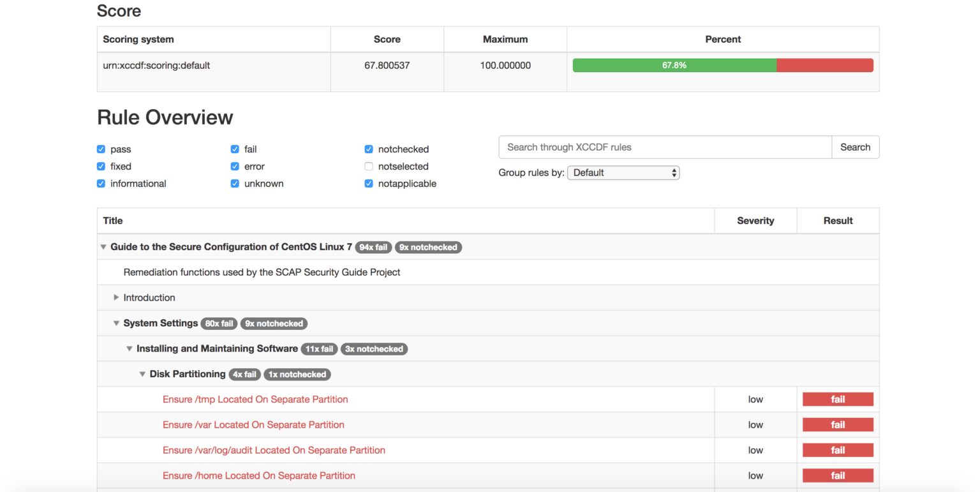
Task: Focus the Search through XCCDF rules field
Action: coord(665,147)
